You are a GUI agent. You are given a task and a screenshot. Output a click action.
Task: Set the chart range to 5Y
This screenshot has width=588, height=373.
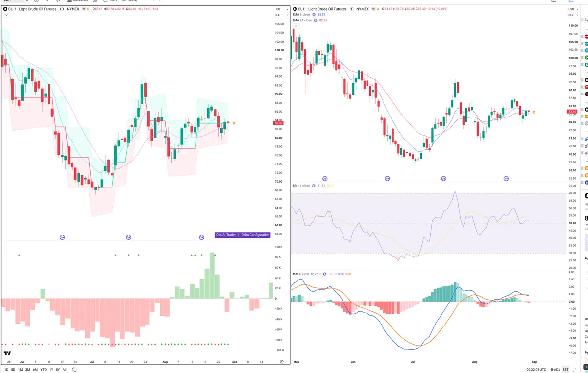[58, 370]
